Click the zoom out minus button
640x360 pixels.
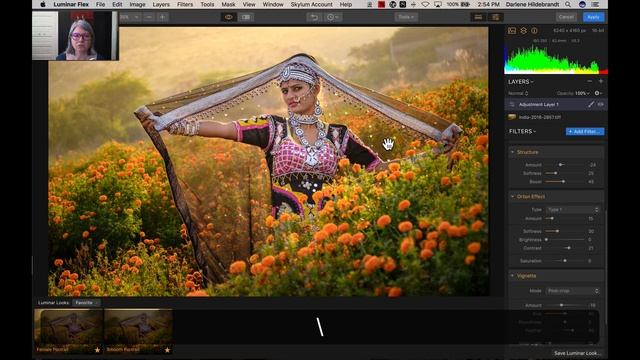pyautogui.click(x=149, y=17)
